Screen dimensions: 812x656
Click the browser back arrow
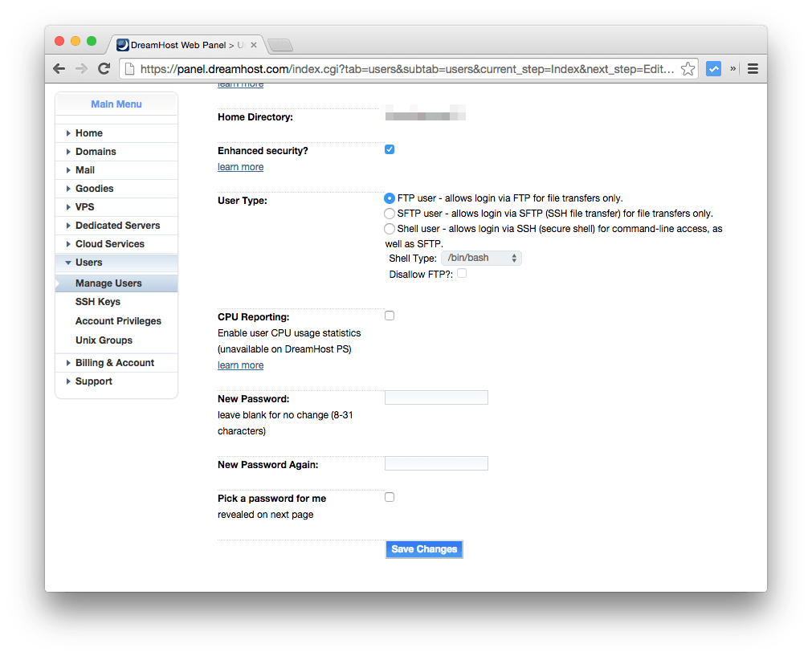59,68
